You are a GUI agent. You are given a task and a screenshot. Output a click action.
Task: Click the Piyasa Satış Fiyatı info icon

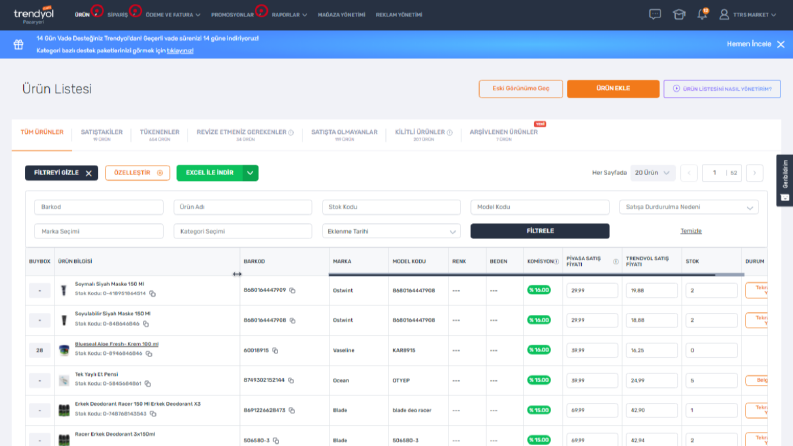(615, 261)
